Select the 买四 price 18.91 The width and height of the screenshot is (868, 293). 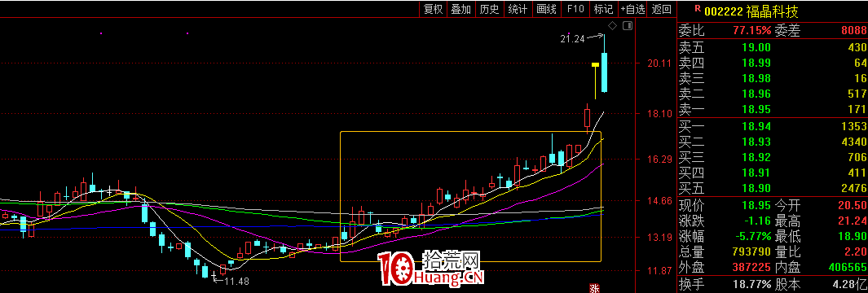756,173
